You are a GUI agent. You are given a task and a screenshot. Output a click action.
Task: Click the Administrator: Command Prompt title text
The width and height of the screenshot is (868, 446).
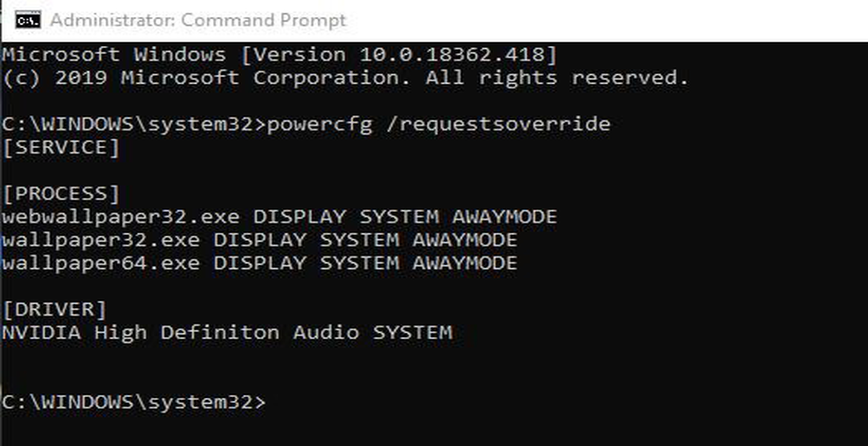pos(198,20)
